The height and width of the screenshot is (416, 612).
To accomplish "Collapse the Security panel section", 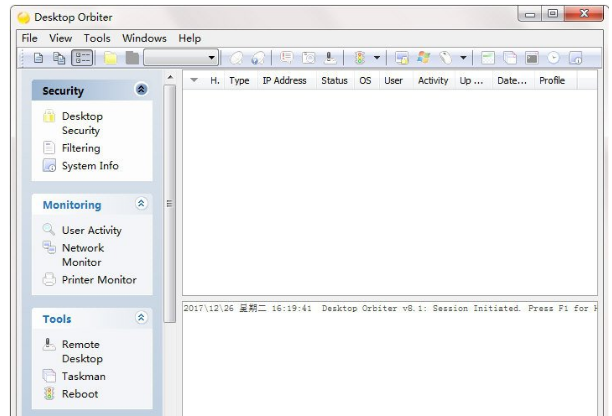I will coord(142,91).
